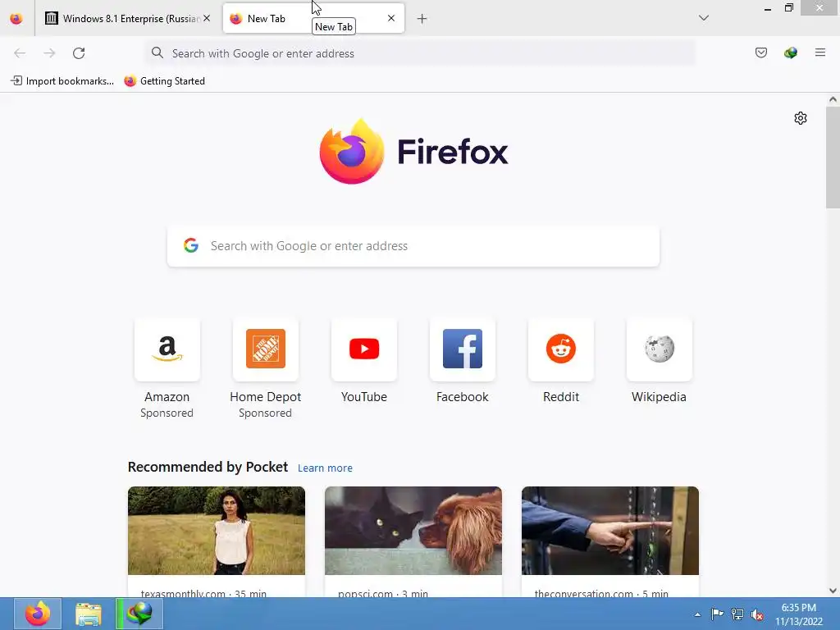Select the New Tab tab
The width and height of the screenshot is (840, 630).
coord(313,19)
